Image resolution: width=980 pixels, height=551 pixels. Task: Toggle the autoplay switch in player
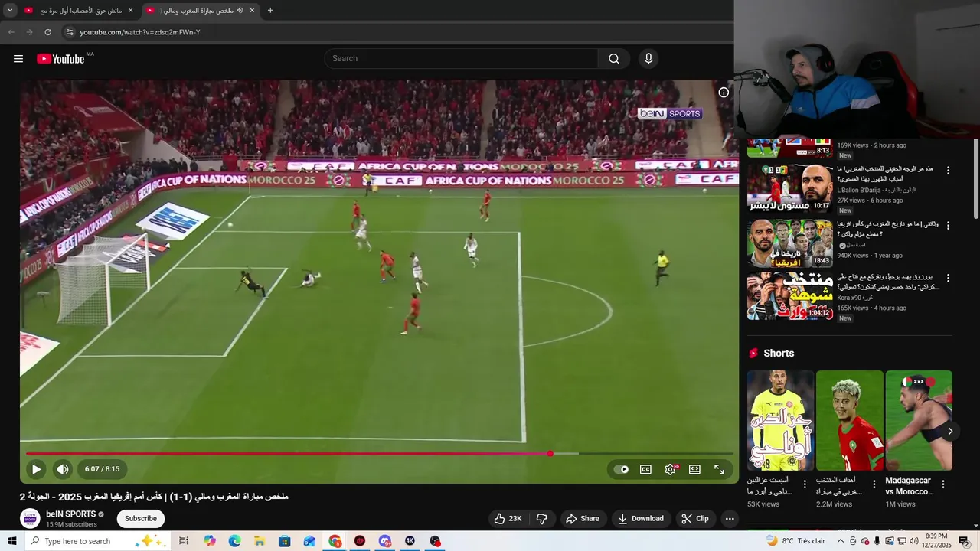(621, 469)
